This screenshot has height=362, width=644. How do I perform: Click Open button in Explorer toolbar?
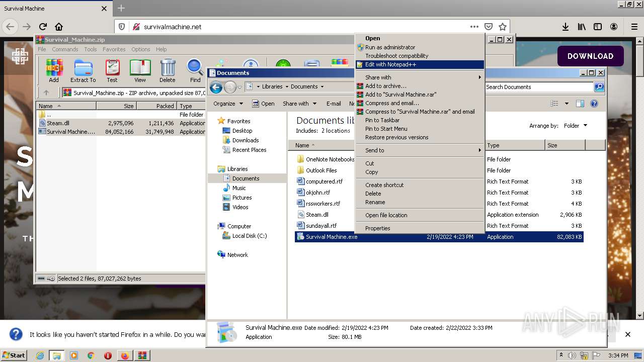pos(264,104)
